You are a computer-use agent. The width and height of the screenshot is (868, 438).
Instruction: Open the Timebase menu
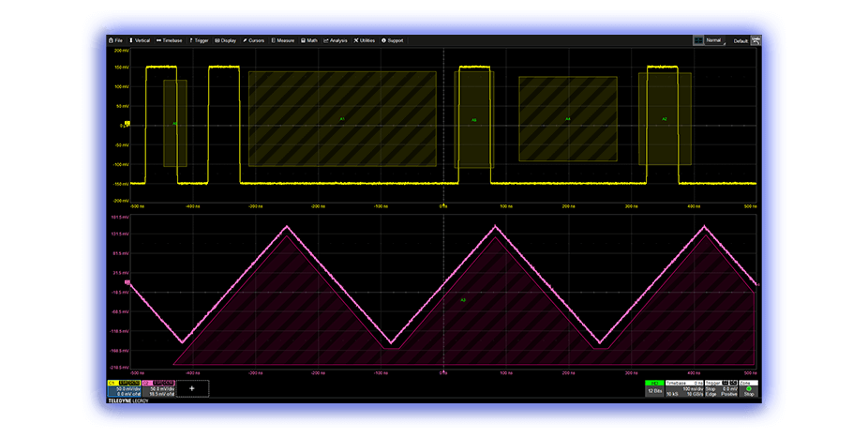(170, 40)
